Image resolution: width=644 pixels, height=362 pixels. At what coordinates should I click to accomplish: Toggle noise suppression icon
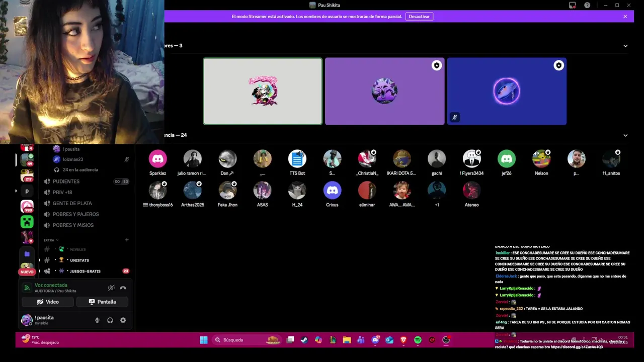(x=111, y=288)
